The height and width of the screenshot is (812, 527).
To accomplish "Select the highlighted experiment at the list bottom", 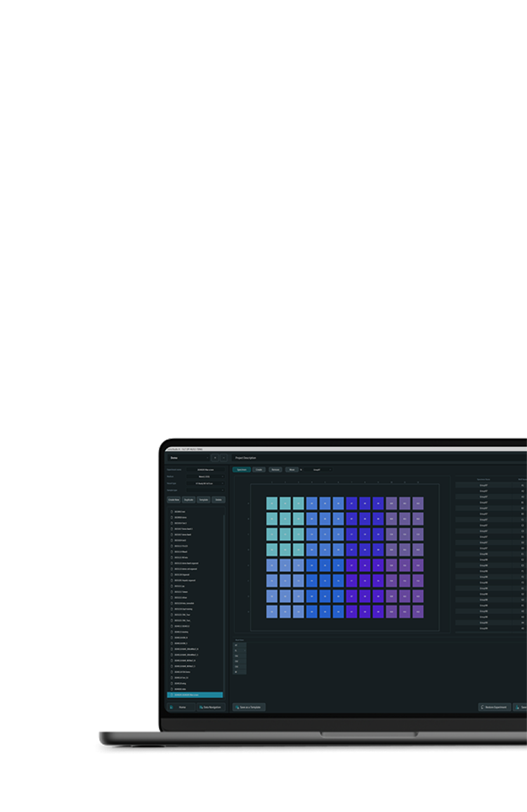I will click(195, 695).
